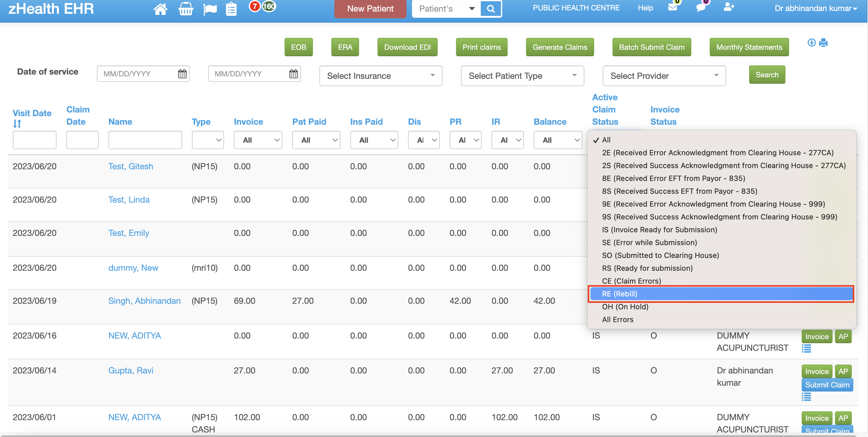The image size is (868, 437).
Task: Open the Pat Paid filter dropdown
Action: tap(316, 140)
